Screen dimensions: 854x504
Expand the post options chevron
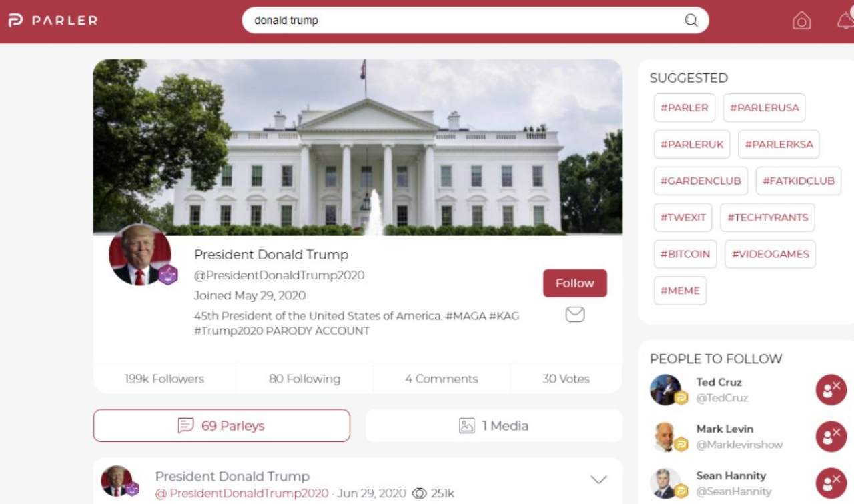[x=599, y=479]
